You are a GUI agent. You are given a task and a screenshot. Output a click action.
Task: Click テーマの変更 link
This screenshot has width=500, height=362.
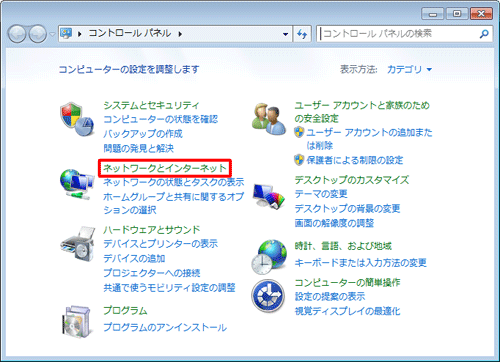[x=321, y=194]
